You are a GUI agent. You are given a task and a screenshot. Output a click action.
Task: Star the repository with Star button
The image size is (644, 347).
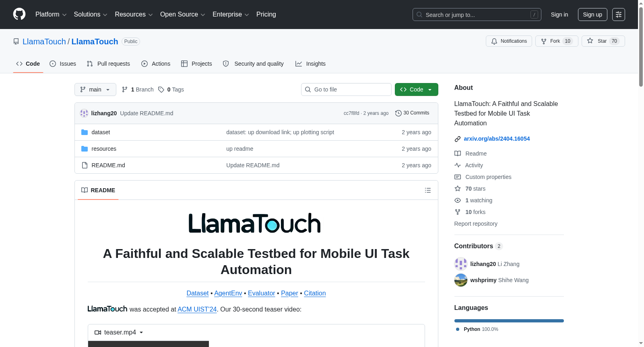click(x=603, y=41)
